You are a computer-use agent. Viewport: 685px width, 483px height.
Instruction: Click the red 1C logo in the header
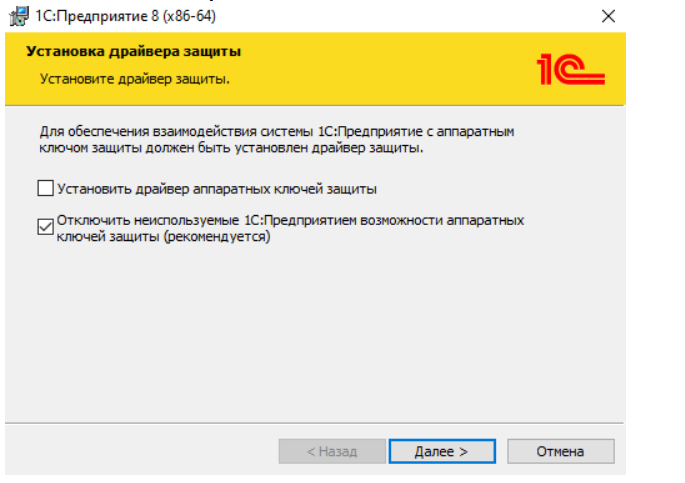[570, 68]
